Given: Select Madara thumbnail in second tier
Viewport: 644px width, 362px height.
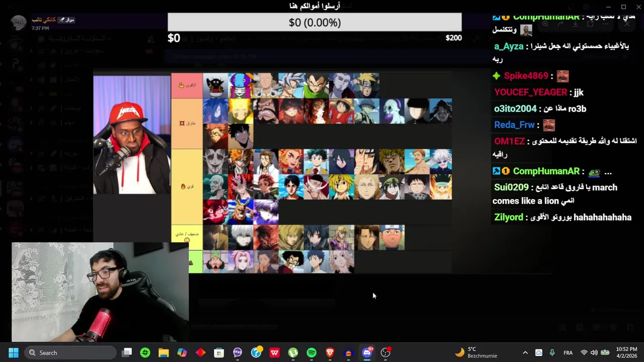Looking at the screenshot, I should coord(215,111).
